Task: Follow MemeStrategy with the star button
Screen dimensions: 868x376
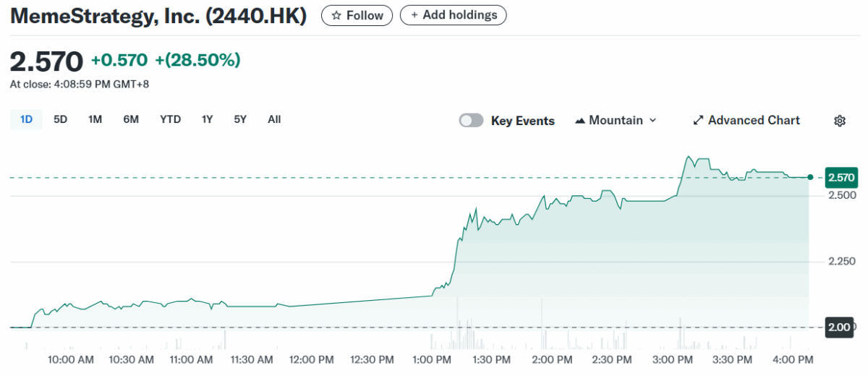Action: (357, 15)
